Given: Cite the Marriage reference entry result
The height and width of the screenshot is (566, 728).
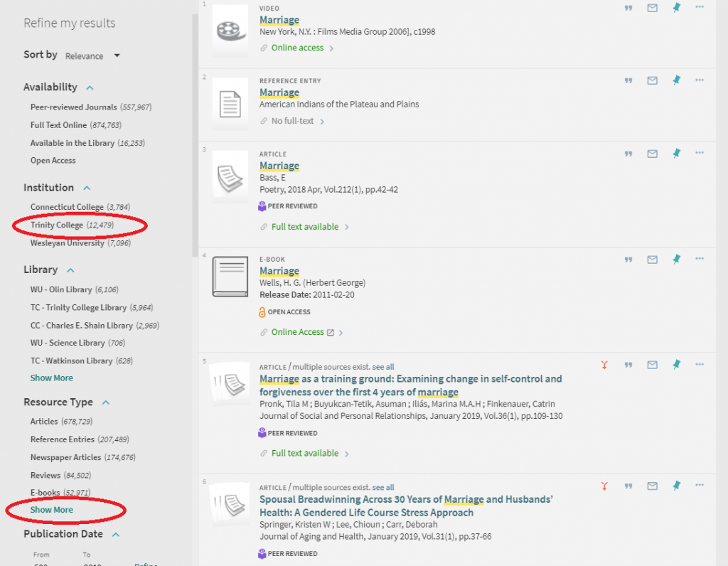Looking at the screenshot, I should [x=628, y=80].
